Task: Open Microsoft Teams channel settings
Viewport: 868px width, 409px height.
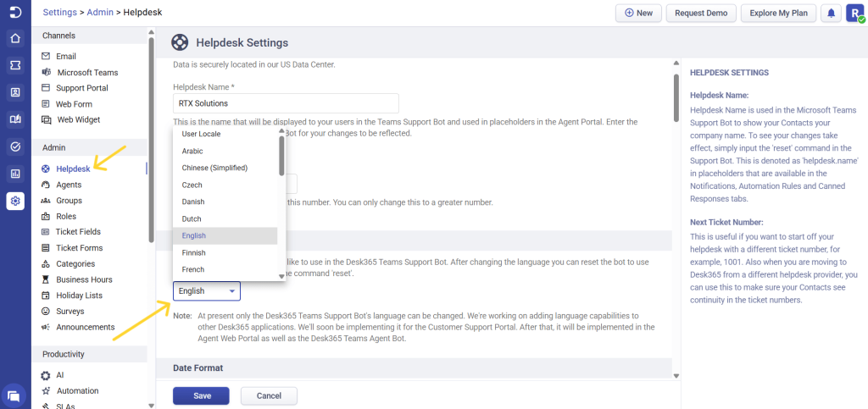Action: 86,73
